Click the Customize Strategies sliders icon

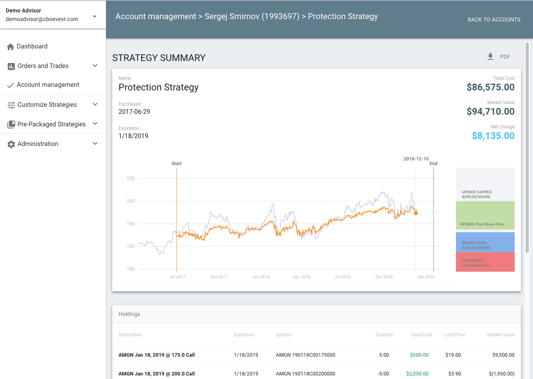click(11, 105)
